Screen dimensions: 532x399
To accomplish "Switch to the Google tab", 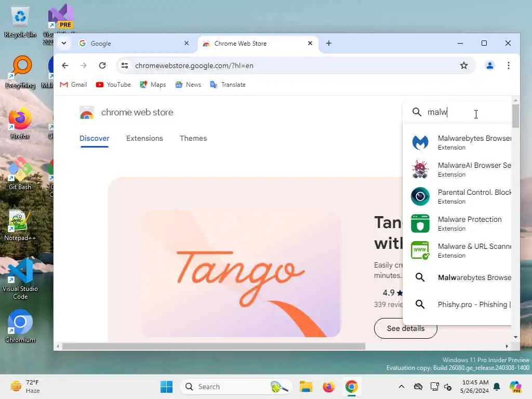I will (134, 44).
